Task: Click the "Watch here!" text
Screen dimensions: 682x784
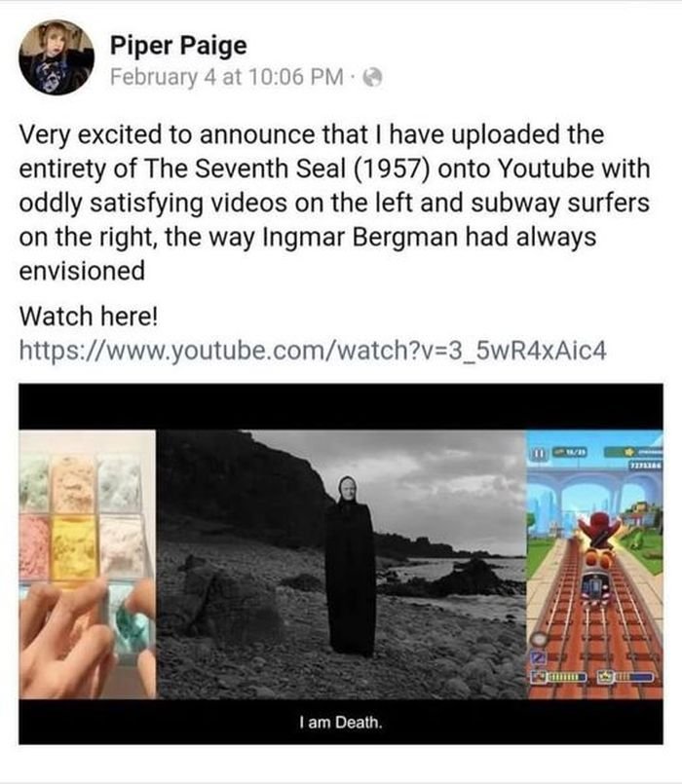Action: 89,317
